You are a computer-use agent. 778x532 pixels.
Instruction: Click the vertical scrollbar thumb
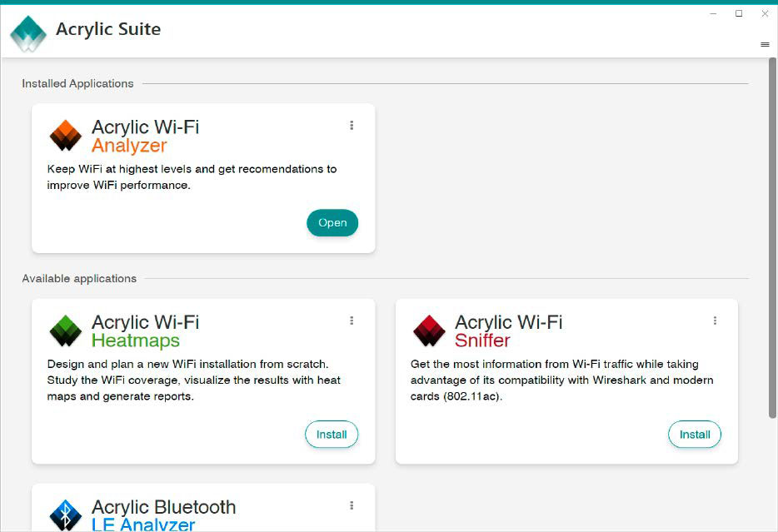[x=772, y=238]
